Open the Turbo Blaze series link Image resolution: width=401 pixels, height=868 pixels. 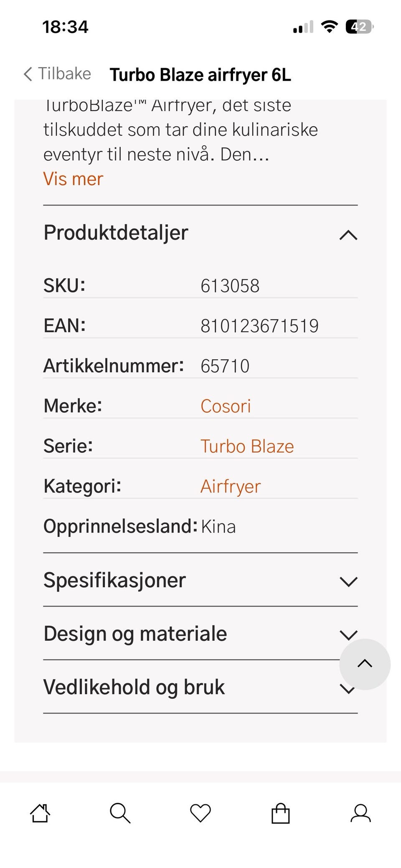pos(247,446)
